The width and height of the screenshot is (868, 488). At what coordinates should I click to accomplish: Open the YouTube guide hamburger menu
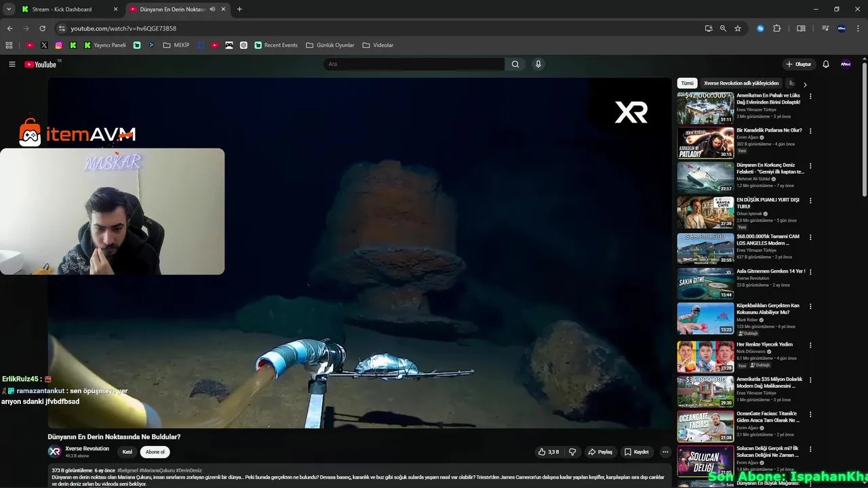pos(12,64)
